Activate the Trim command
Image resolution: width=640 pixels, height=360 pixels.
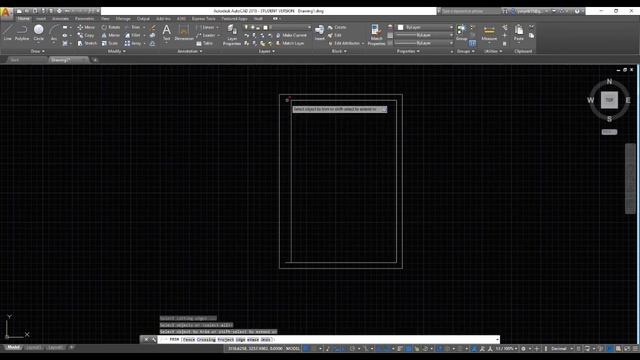pos(133,27)
